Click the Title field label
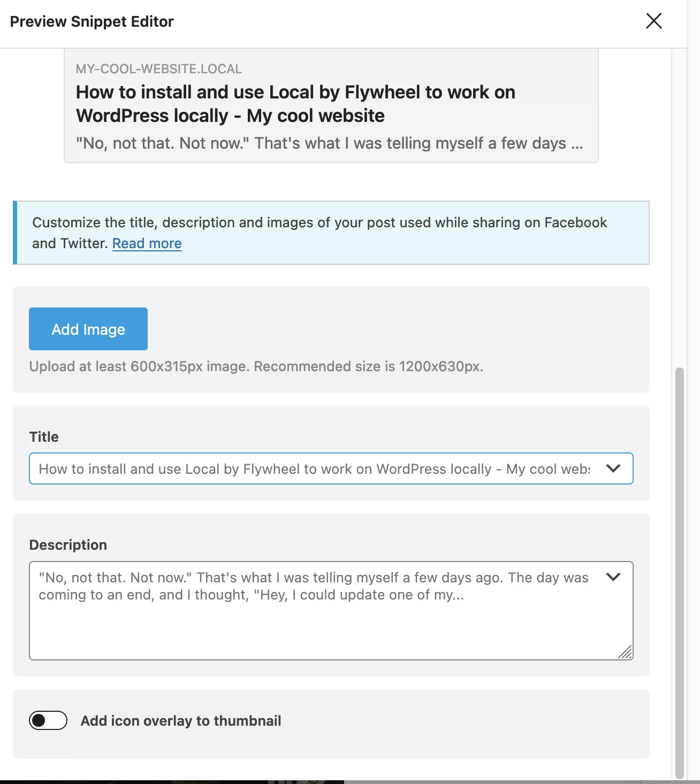 [x=44, y=437]
